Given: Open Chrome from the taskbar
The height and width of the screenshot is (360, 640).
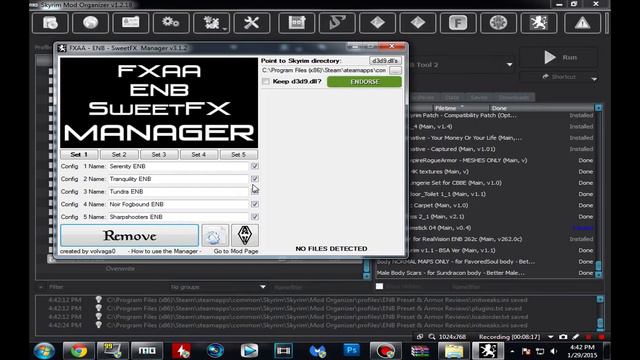Looking at the screenshot, I should (x=78, y=351).
